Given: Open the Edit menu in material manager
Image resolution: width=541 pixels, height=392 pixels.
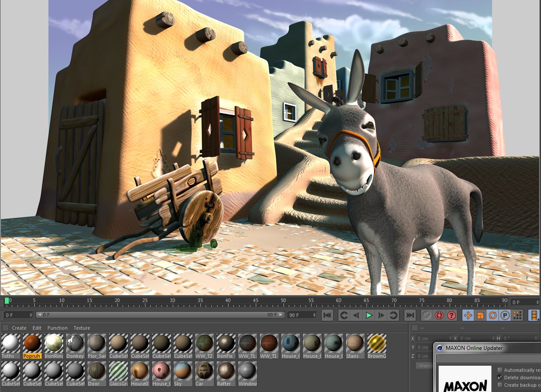Looking at the screenshot, I should click(37, 328).
